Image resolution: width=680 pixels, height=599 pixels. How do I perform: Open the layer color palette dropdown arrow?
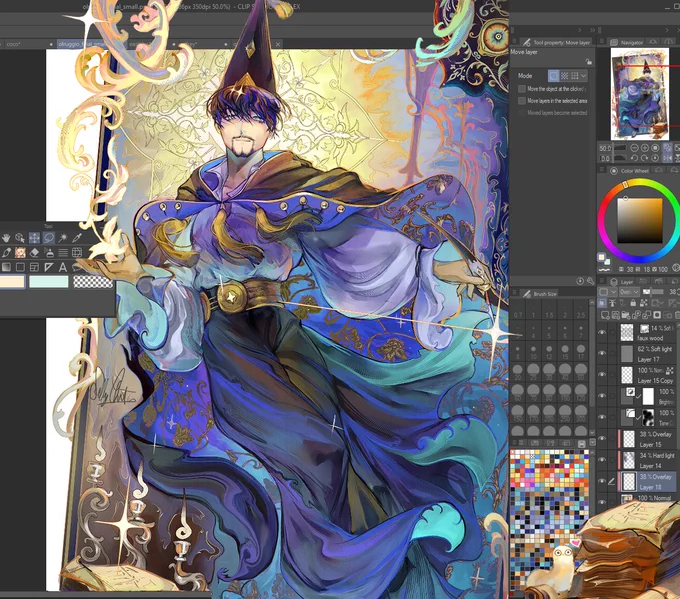[x=613, y=292]
